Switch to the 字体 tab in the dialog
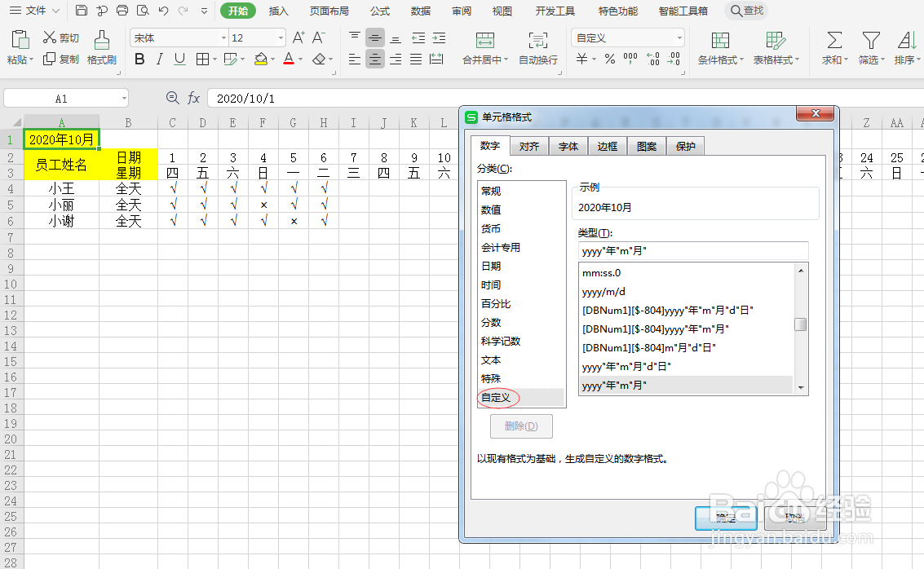This screenshot has height=569, width=924. click(x=568, y=146)
